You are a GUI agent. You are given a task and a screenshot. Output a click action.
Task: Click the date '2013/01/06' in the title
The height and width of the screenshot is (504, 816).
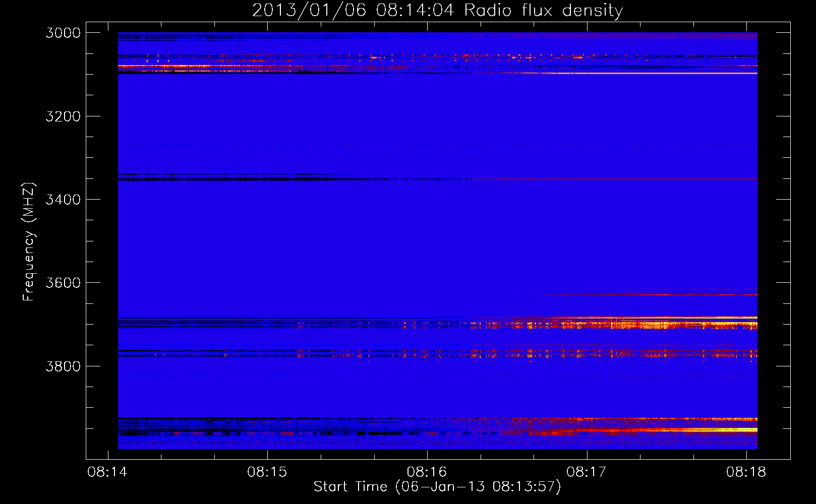[x=309, y=10]
